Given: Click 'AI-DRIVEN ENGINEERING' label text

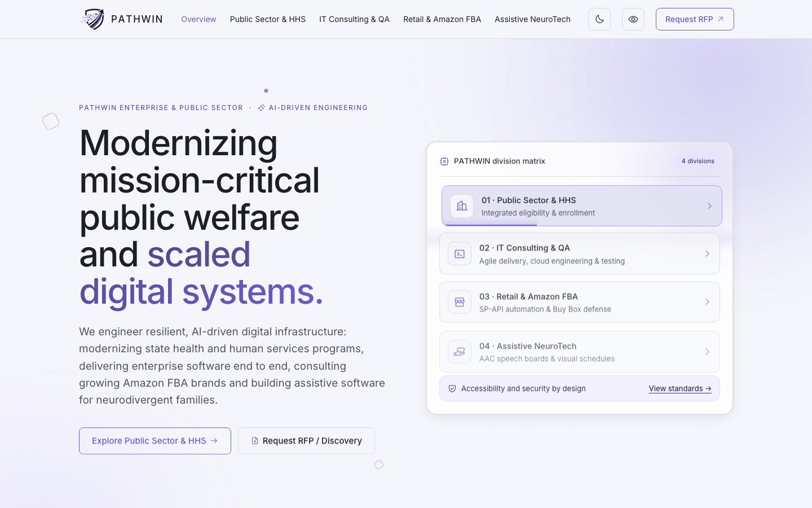Looking at the screenshot, I should [x=318, y=108].
